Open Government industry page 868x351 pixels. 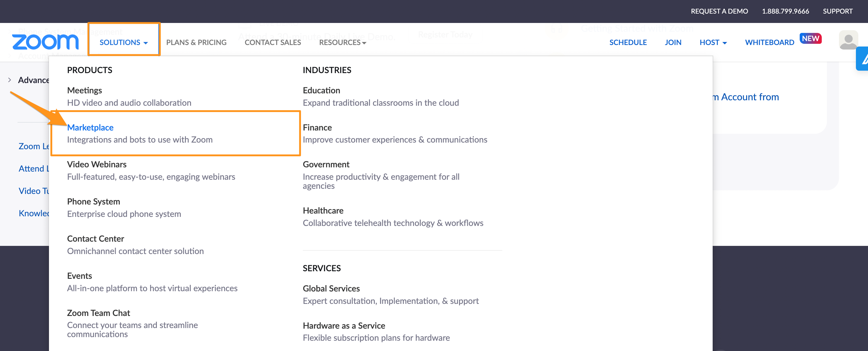click(x=326, y=164)
